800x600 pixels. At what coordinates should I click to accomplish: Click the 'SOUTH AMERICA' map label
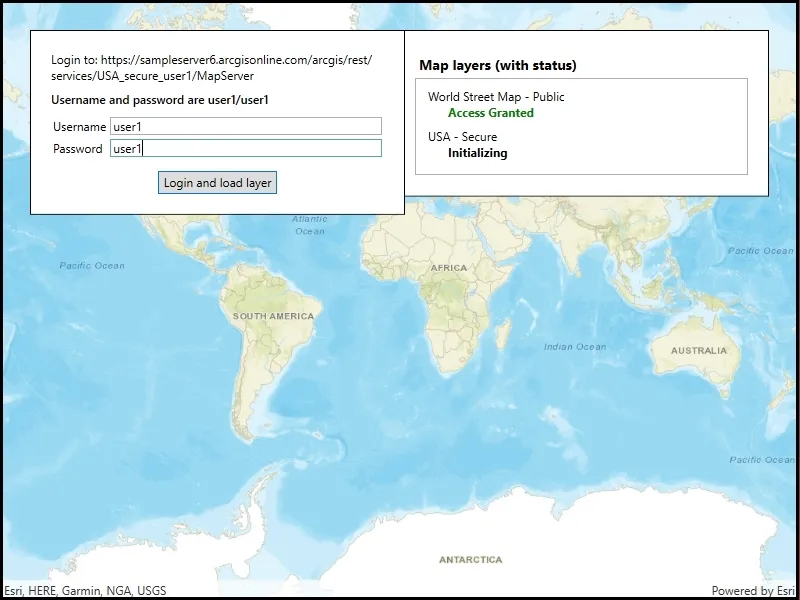coord(273,316)
